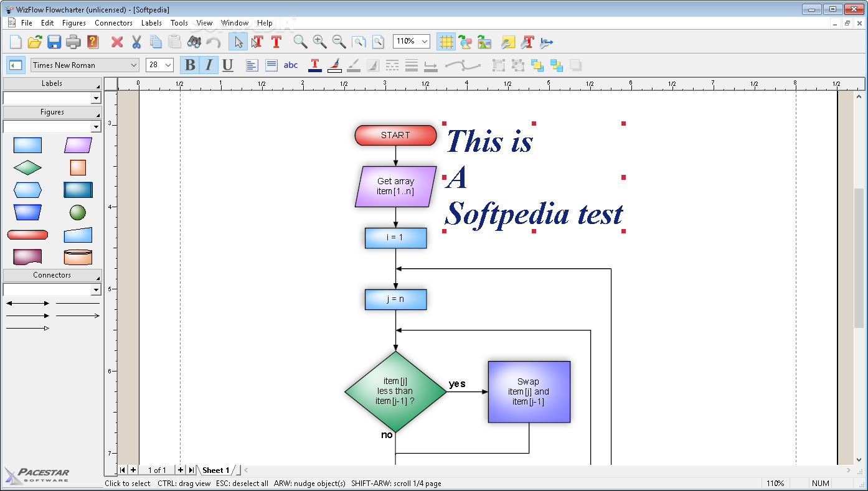
Task: Open the Window menu
Action: point(235,23)
